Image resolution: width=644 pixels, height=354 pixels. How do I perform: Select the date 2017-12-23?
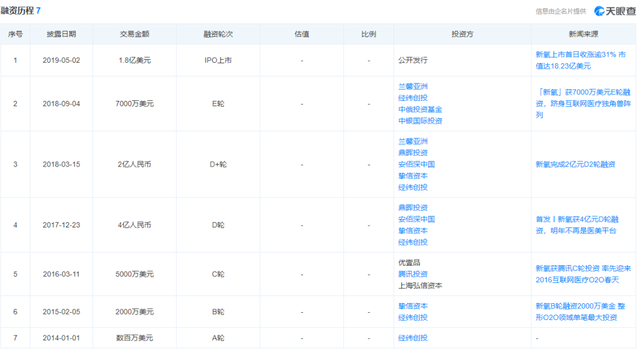coord(61,225)
